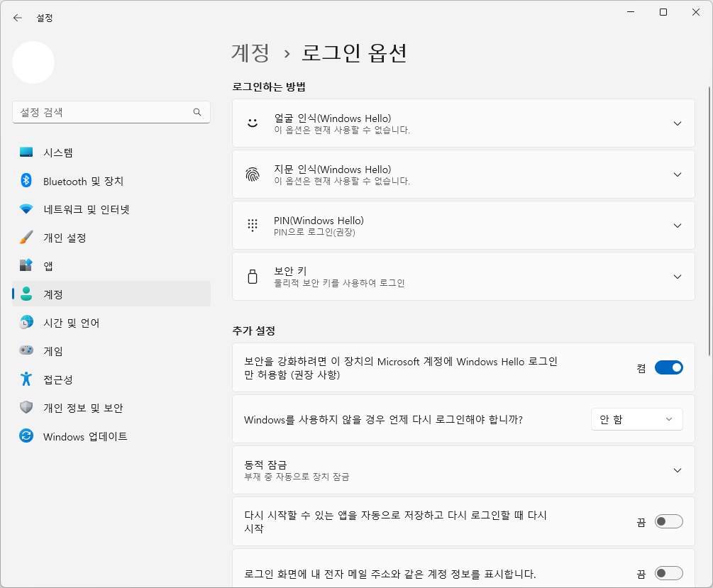Click the 로그인하는 방법 section heading
This screenshot has width=713, height=588.
click(x=269, y=87)
